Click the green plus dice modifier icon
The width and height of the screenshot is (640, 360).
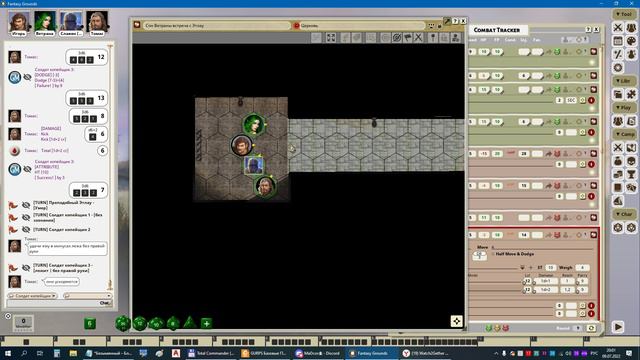click(x=207, y=324)
